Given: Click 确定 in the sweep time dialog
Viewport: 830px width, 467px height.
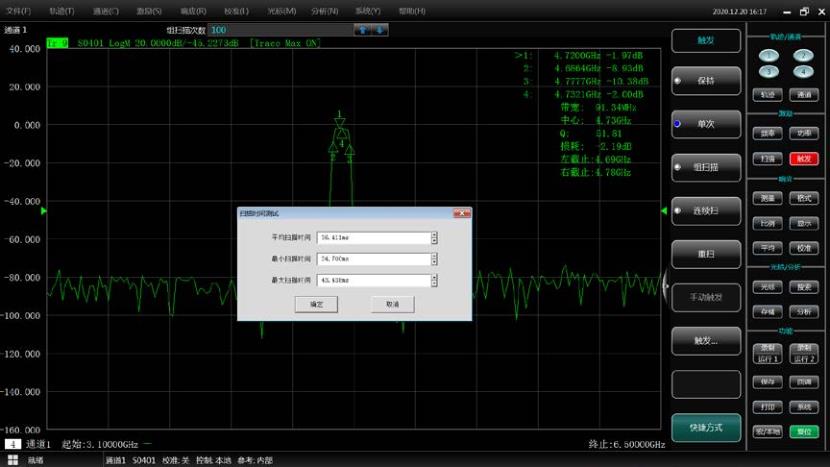Looking at the screenshot, I should coord(316,304).
